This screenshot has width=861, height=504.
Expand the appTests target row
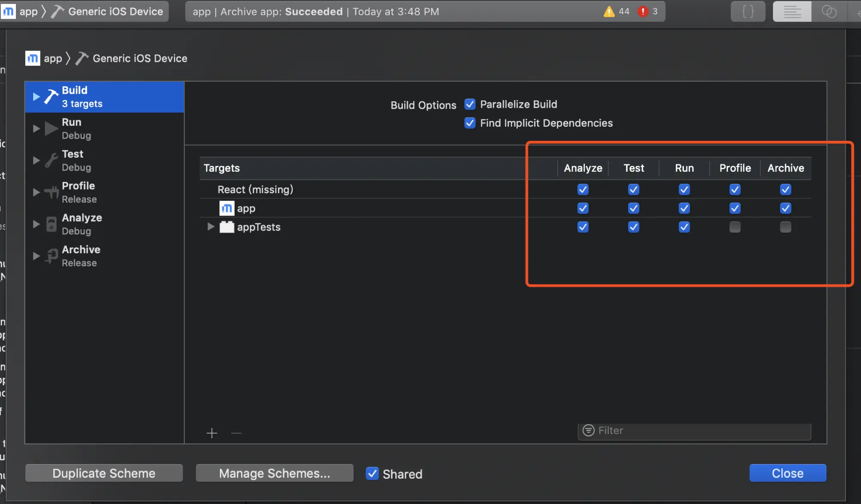pos(211,227)
